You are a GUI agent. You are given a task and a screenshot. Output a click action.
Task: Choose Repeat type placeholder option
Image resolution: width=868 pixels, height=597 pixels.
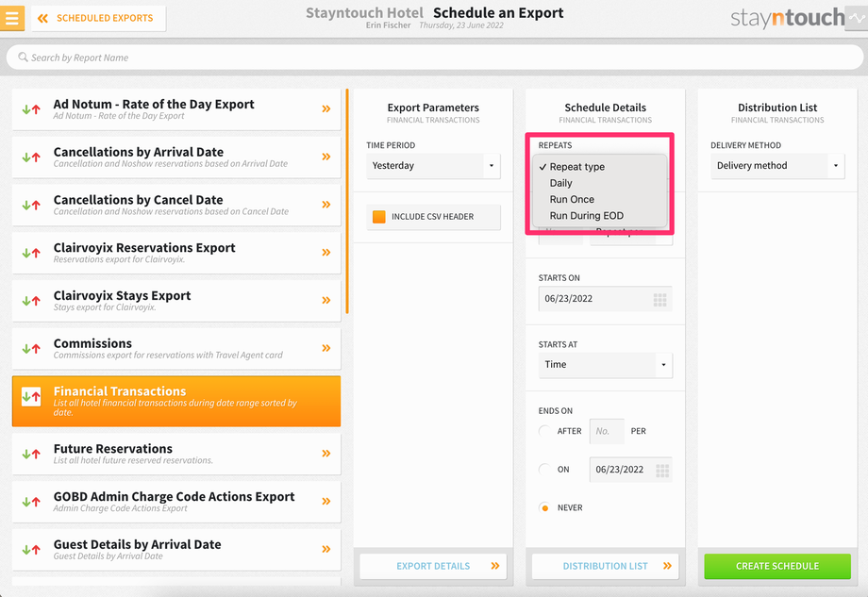tap(599, 167)
